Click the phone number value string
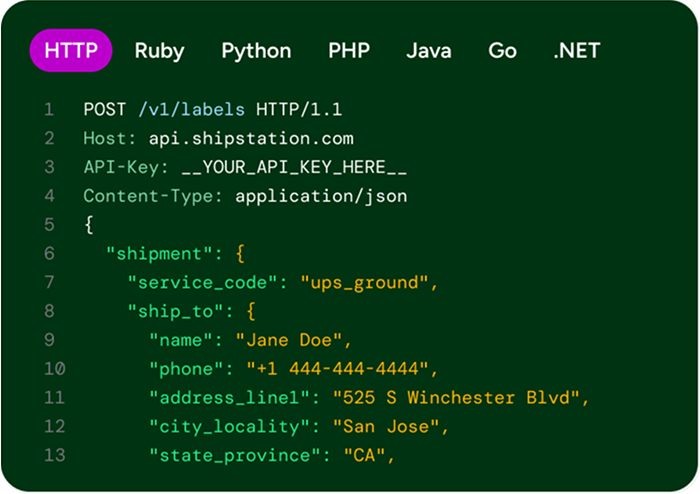This screenshot has width=700, height=494. (338, 369)
